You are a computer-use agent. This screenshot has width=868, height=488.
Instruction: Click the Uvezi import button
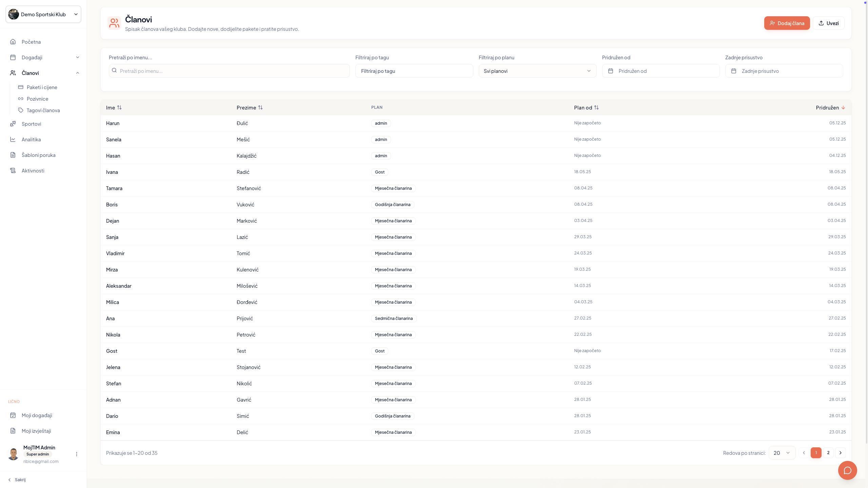(828, 23)
